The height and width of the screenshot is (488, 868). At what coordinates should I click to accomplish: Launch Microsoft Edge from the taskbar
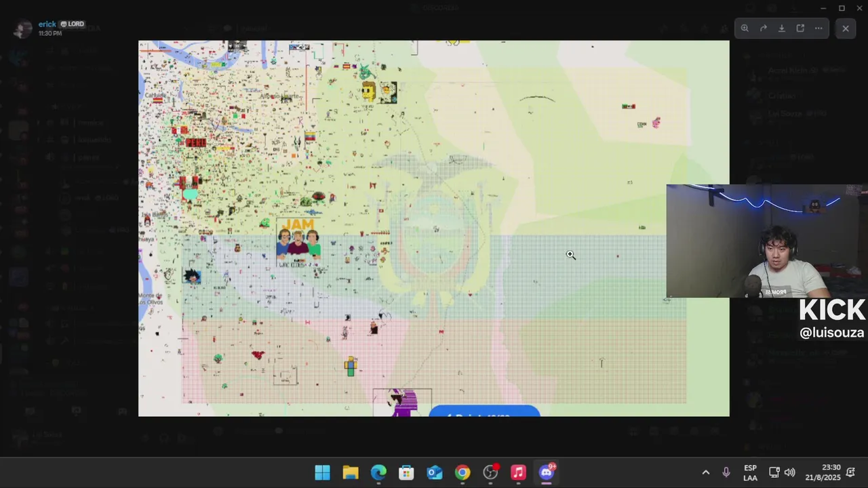(x=378, y=472)
